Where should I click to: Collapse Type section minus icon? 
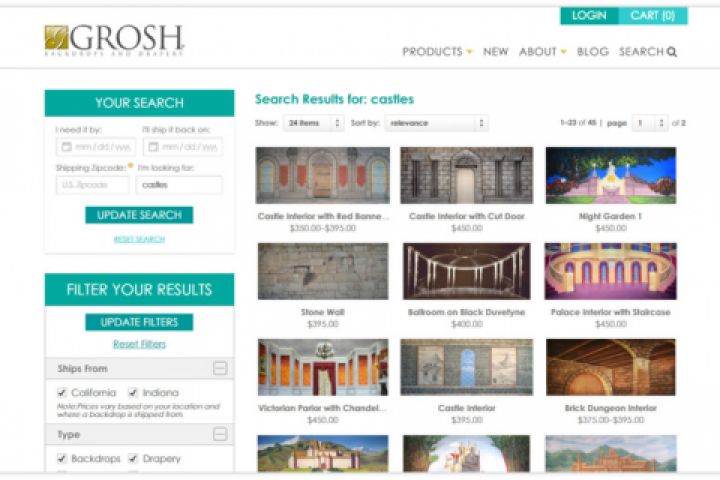(x=220, y=434)
